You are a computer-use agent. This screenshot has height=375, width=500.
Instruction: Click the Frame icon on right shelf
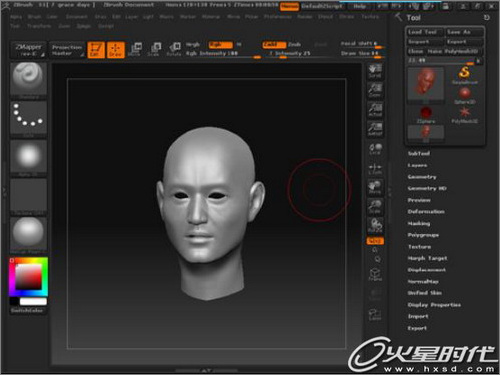pyautogui.click(x=375, y=274)
